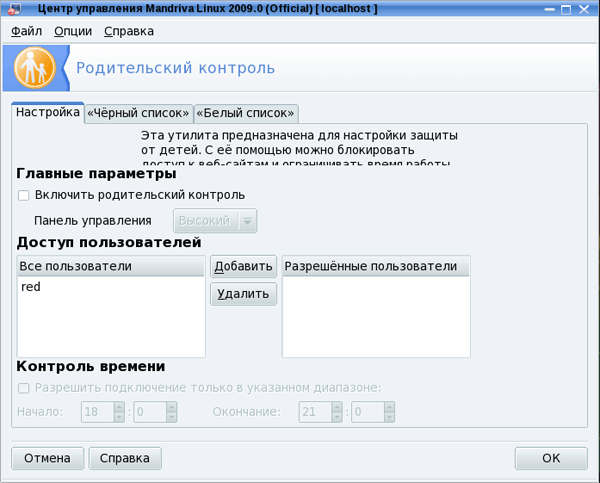
Task: Open the Панель управления level dropdown Высокий
Action: pos(215,221)
